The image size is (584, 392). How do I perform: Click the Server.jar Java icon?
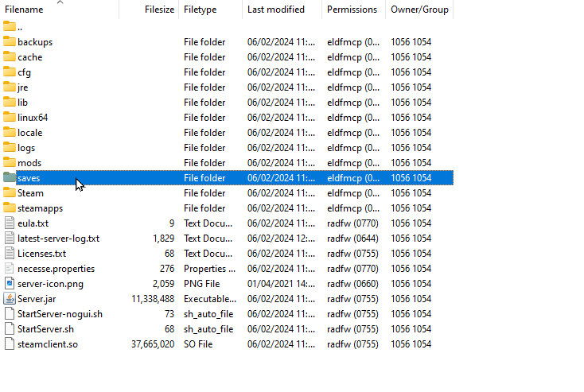pyautogui.click(x=10, y=298)
